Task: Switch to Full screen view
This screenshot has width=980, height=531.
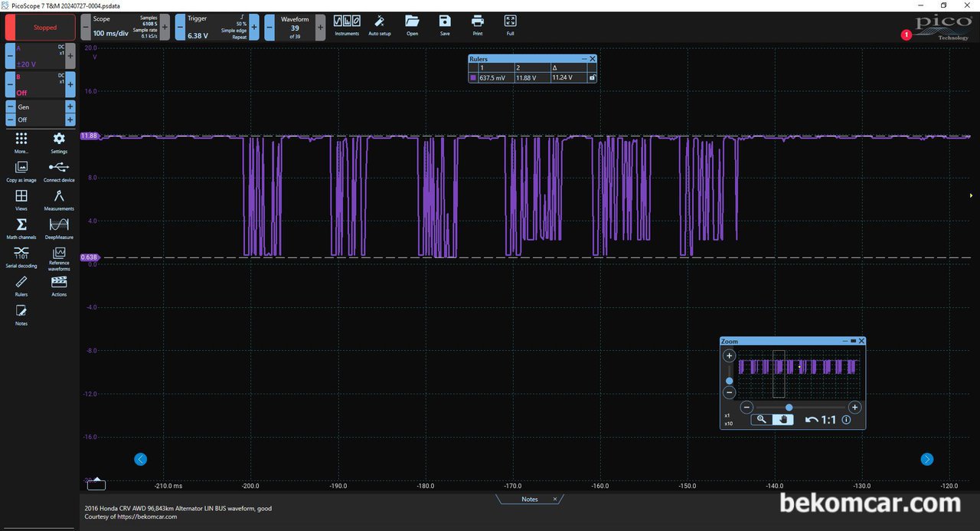Action: pyautogui.click(x=511, y=25)
